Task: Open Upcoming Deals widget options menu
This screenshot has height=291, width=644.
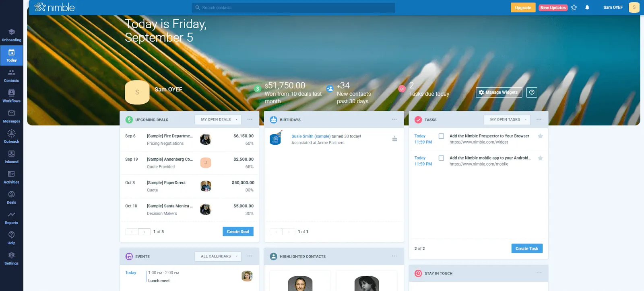Action: [250, 119]
